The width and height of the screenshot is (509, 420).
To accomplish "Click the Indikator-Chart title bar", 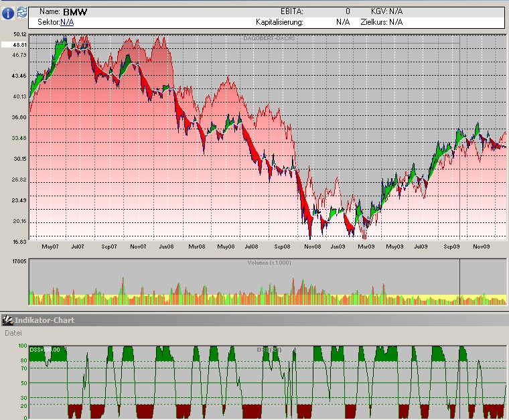I will pyautogui.click(x=254, y=320).
